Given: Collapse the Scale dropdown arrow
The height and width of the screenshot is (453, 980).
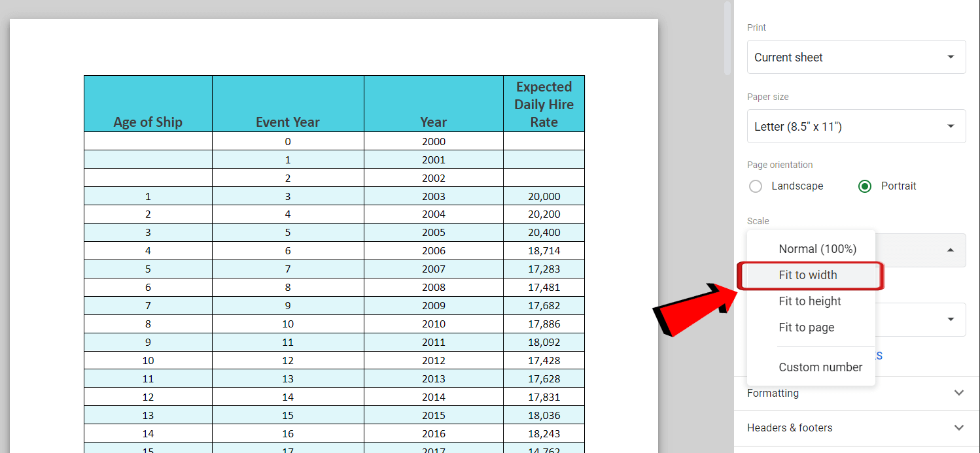Looking at the screenshot, I should coord(950,250).
